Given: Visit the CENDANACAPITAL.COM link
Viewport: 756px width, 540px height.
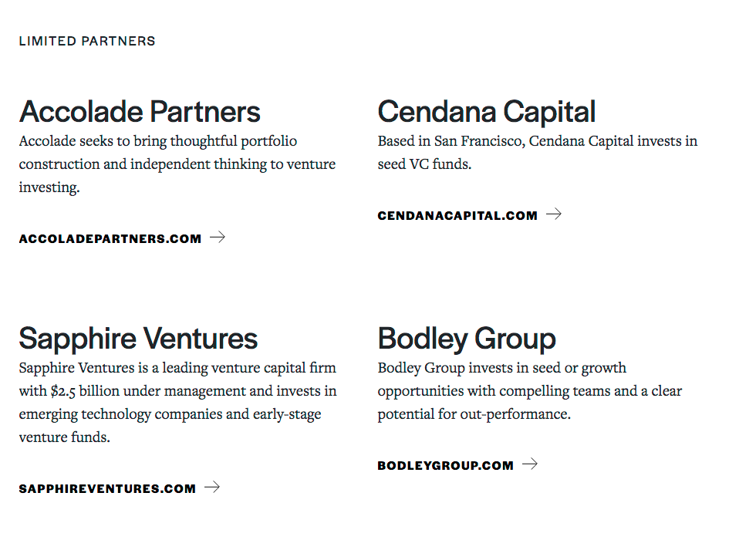Looking at the screenshot, I should (457, 216).
